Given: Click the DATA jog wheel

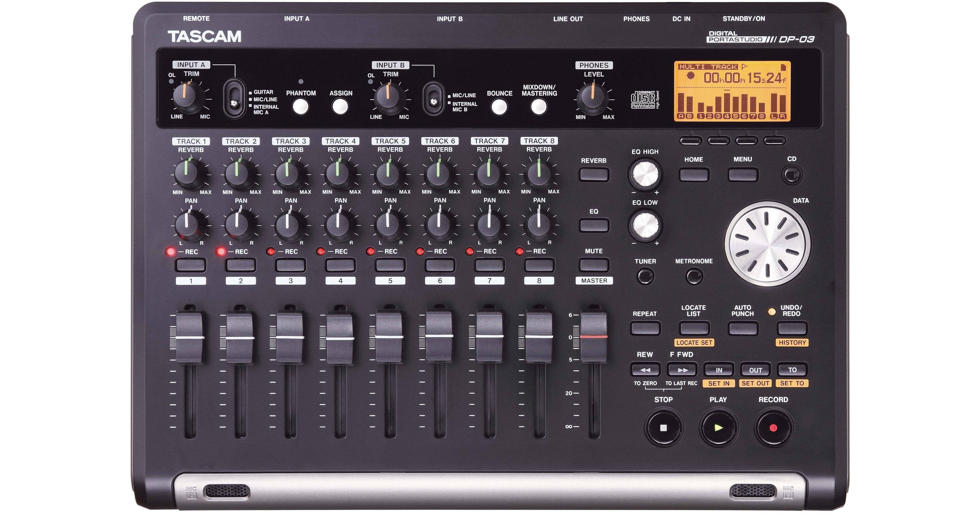Looking at the screenshot, I should pyautogui.click(x=768, y=244).
